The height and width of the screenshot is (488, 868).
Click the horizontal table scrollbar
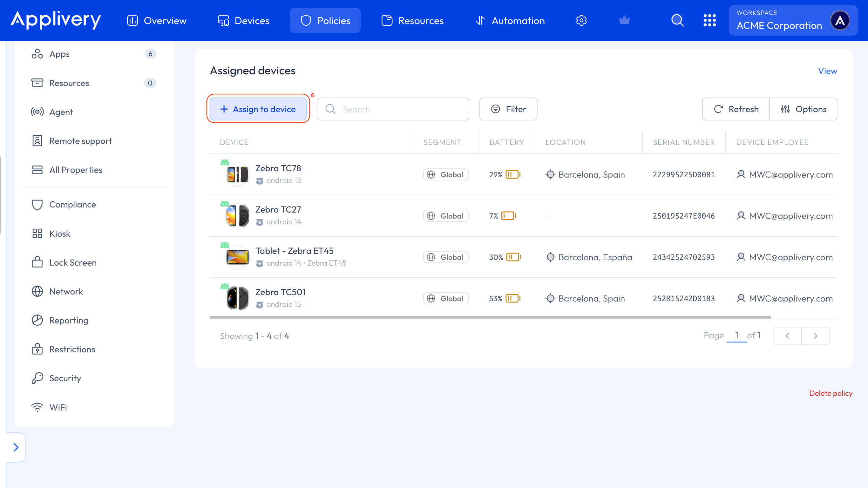(x=490, y=317)
